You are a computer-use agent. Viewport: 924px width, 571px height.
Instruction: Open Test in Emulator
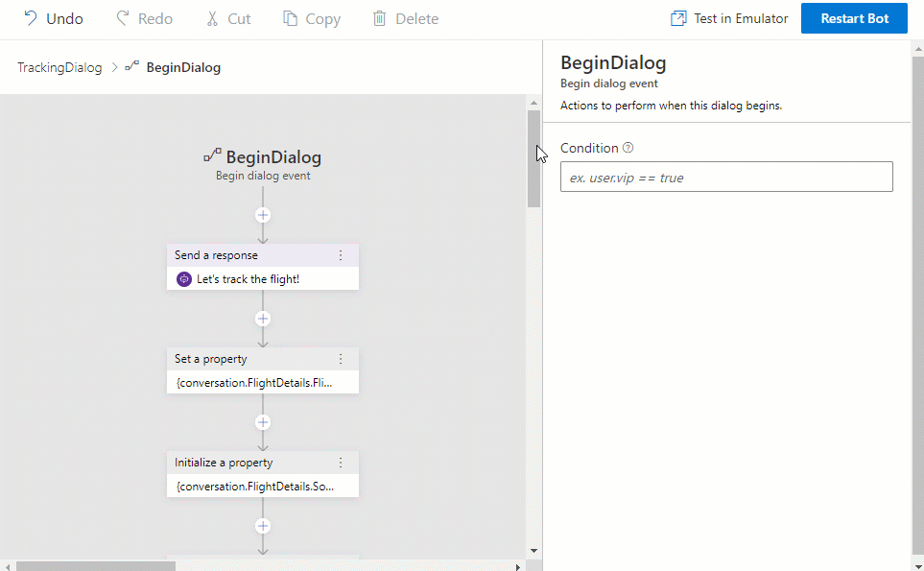point(729,19)
